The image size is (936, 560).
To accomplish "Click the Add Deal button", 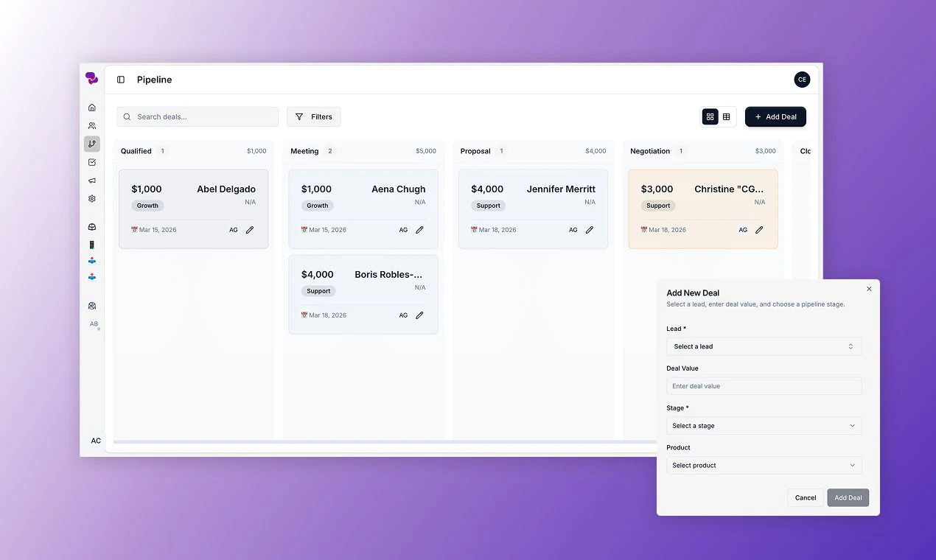I will pos(775,116).
